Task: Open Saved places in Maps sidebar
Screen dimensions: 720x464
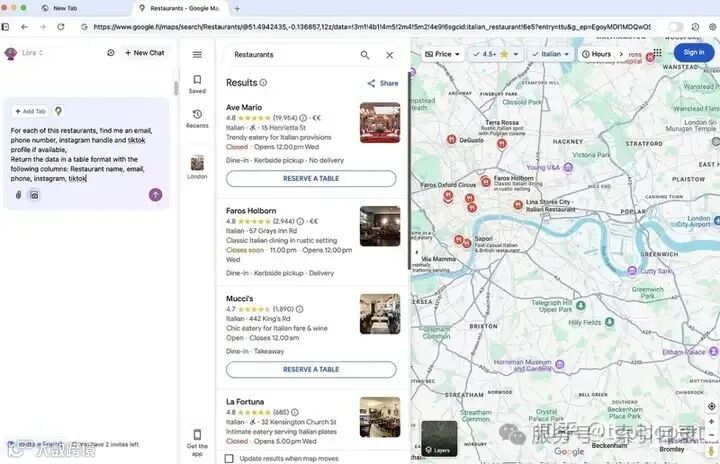Action: (197, 84)
